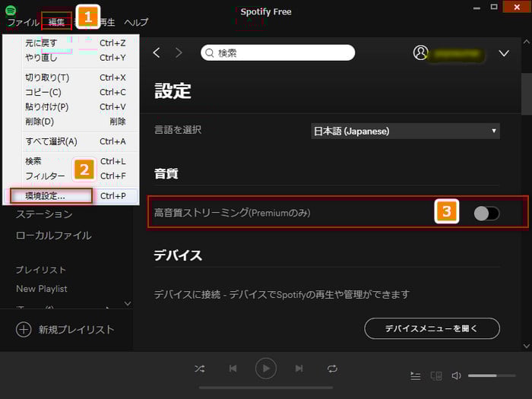The image size is (532, 399).
Task: Open the language selection dropdown
Action: [x=405, y=131]
